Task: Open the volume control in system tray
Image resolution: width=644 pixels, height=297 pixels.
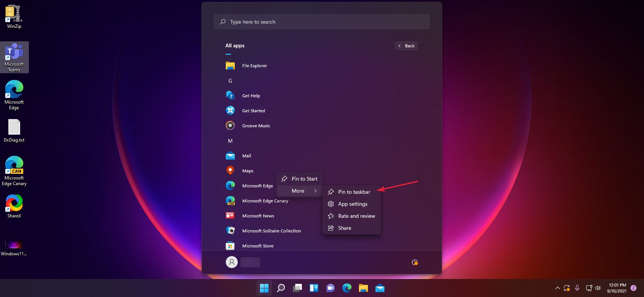Action: pos(598,288)
